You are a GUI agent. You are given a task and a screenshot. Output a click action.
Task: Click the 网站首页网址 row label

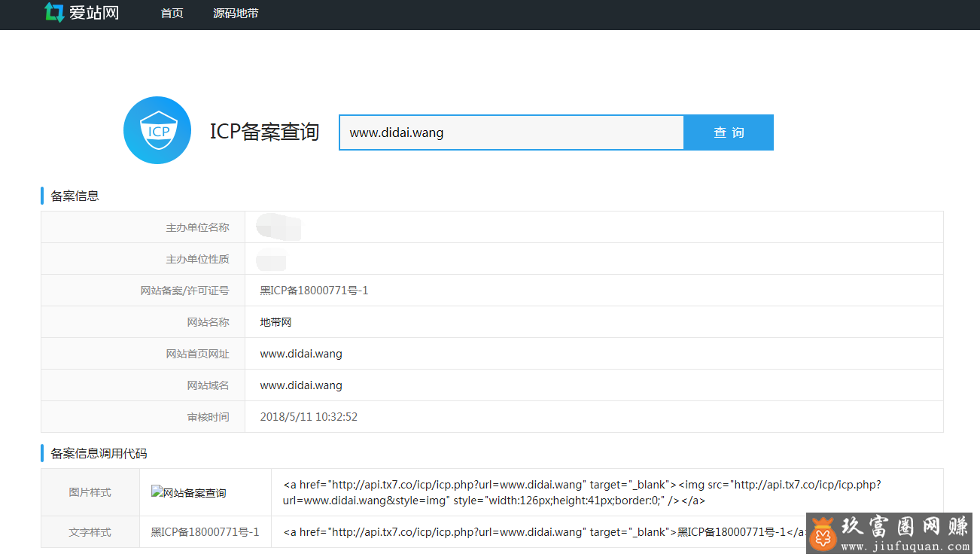click(x=197, y=354)
